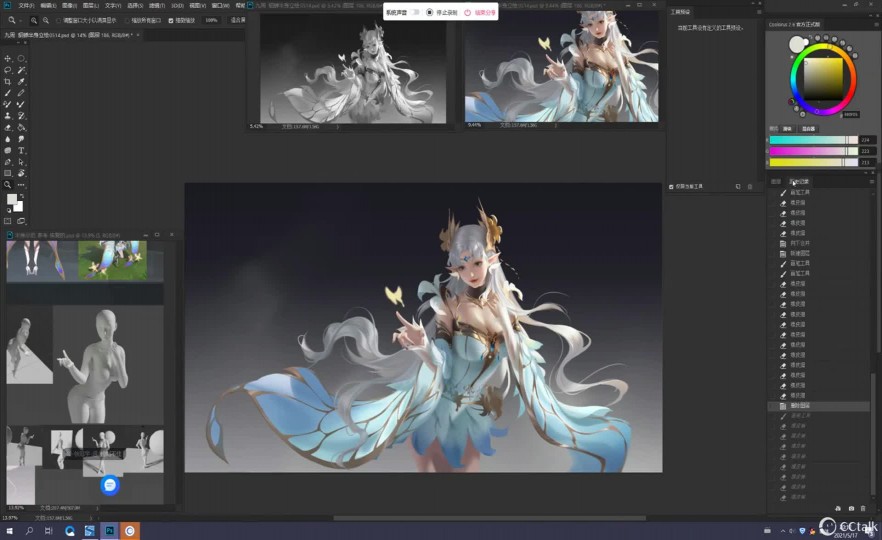Viewport: 882px width, 540px height.
Task: Click Zoom In mode in options bar
Action: click(34, 20)
